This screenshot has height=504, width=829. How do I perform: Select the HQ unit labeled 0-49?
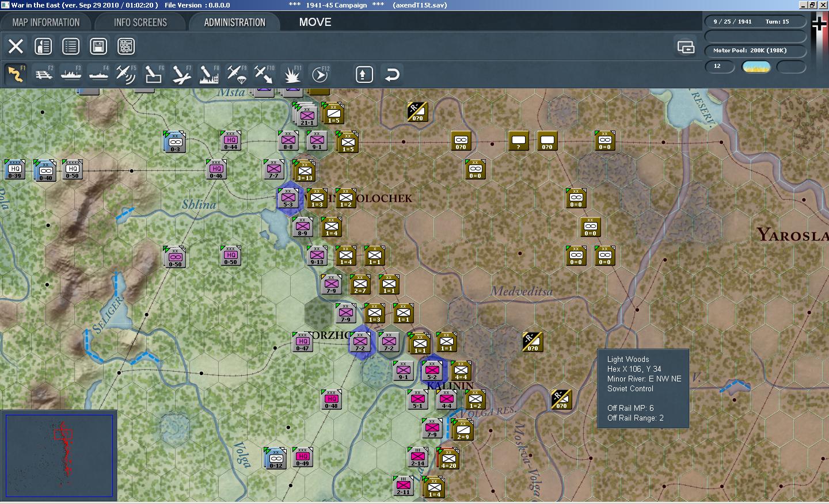point(303,457)
